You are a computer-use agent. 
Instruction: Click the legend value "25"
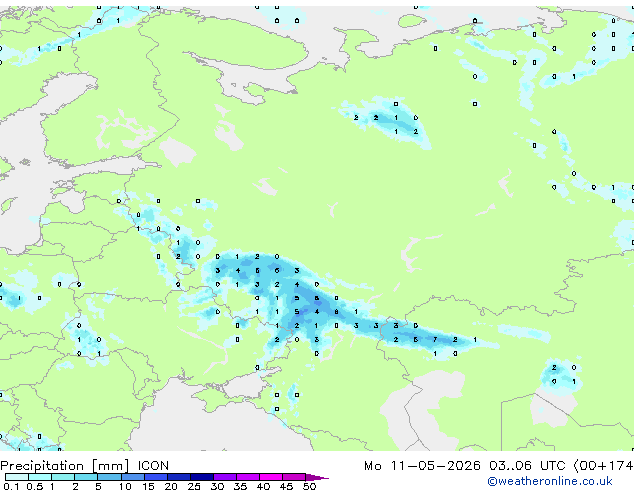click(194, 486)
